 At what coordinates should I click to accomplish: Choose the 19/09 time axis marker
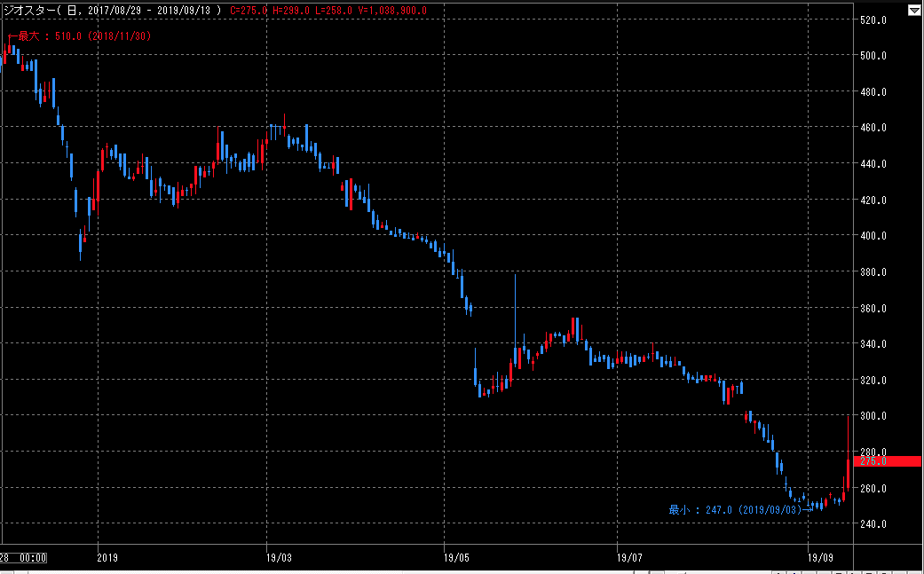pyautogui.click(x=821, y=558)
